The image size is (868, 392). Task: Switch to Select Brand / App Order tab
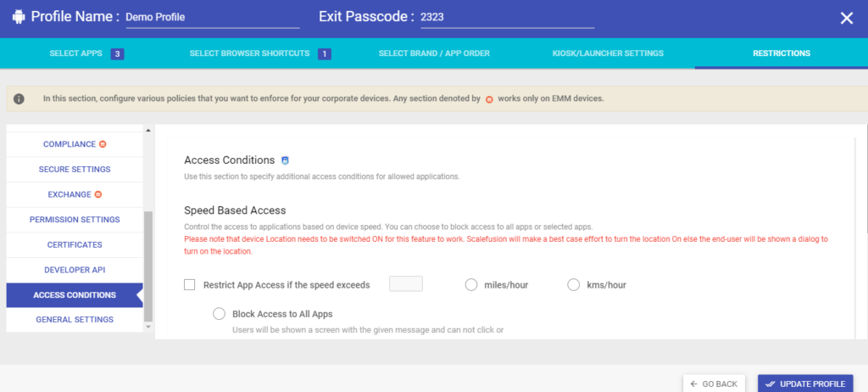pyautogui.click(x=434, y=53)
